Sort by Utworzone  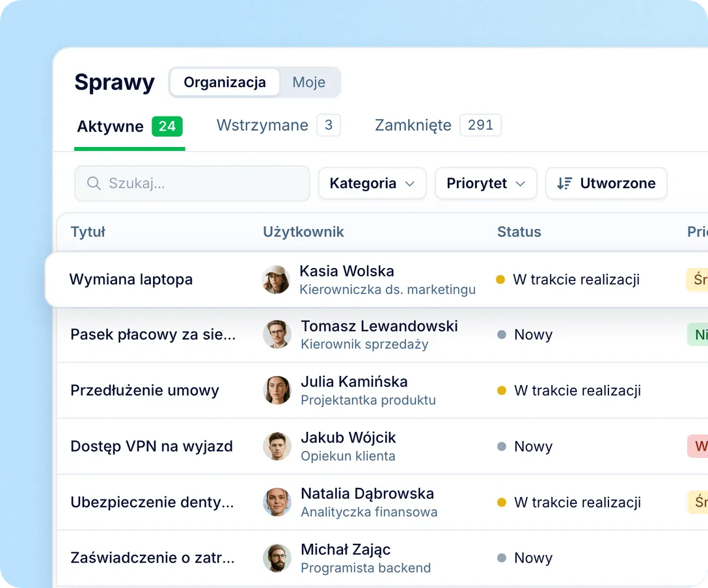(x=606, y=183)
